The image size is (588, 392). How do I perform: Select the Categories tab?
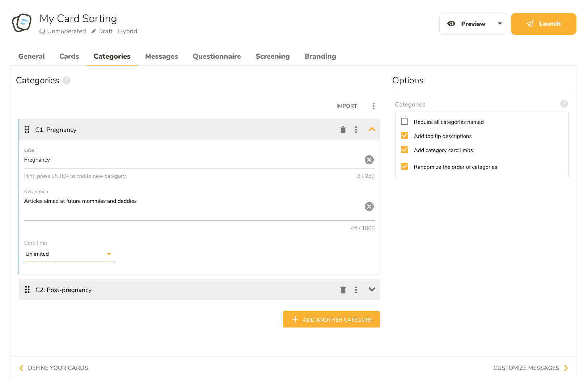[x=112, y=57]
